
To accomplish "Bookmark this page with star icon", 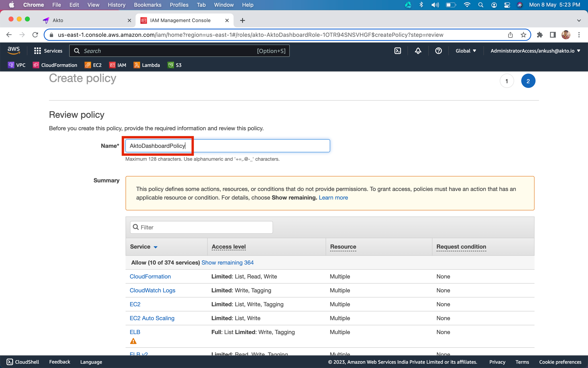I will coord(523,35).
